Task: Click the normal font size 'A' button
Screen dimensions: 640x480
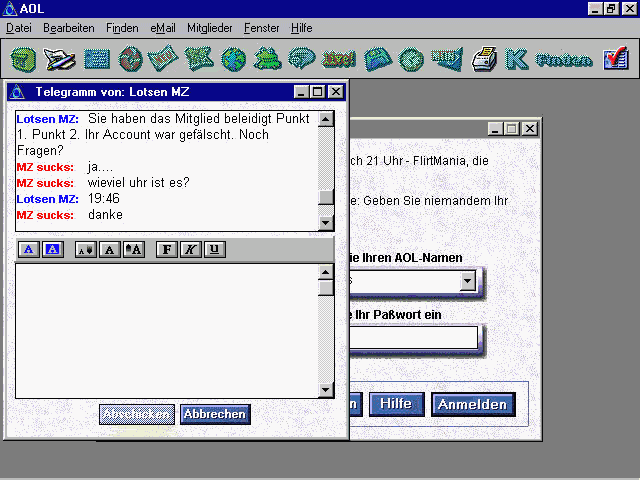Action: coord(110,249)
